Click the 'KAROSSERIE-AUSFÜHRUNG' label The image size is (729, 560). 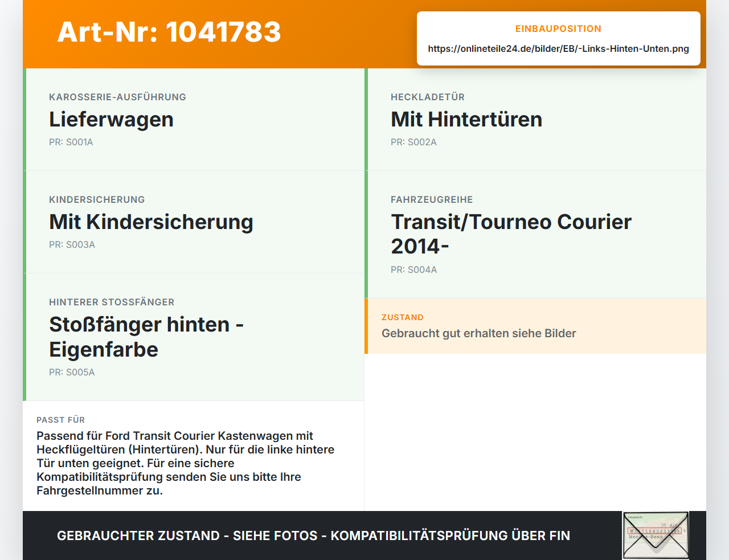pyautogui.click(x=117, y=97)
